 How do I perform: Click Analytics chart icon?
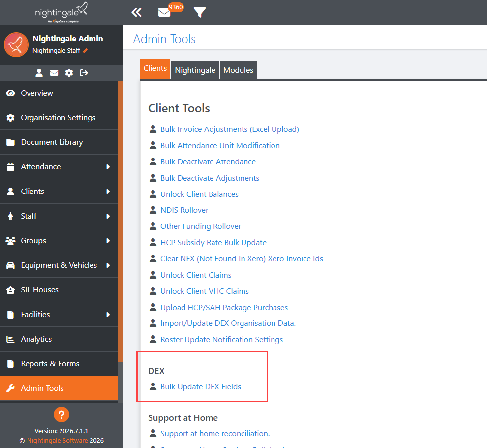[10, 339]
